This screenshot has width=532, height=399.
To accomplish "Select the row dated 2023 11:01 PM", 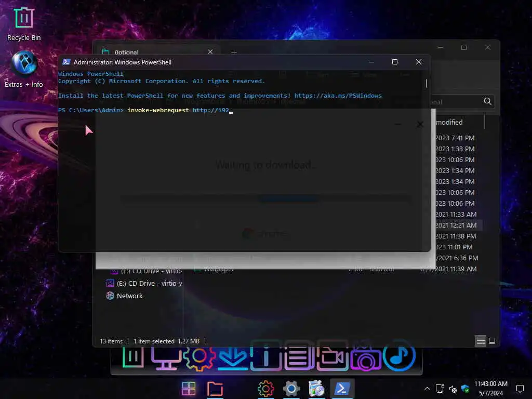I will pyautogui.click(x=455, y=247).
